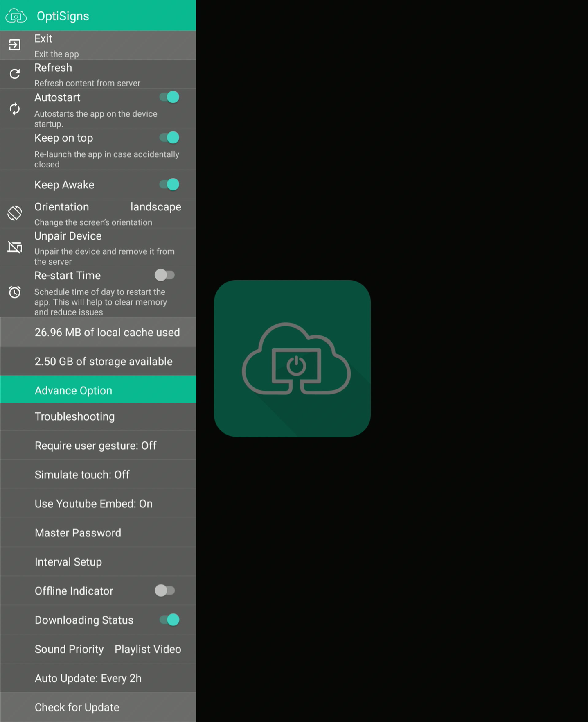Image resolution: width=588 pixels, height=722 pixels.
Task: Disable the Keep on top switch
Action: coord(169,138)
